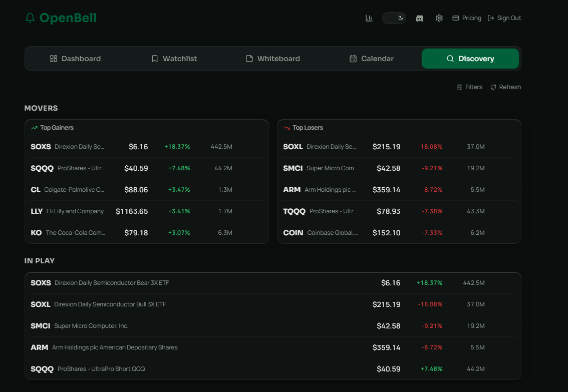Switch to the Calendar tab
The height and width of the screenshot is (392, 568).
coord(371,59)
